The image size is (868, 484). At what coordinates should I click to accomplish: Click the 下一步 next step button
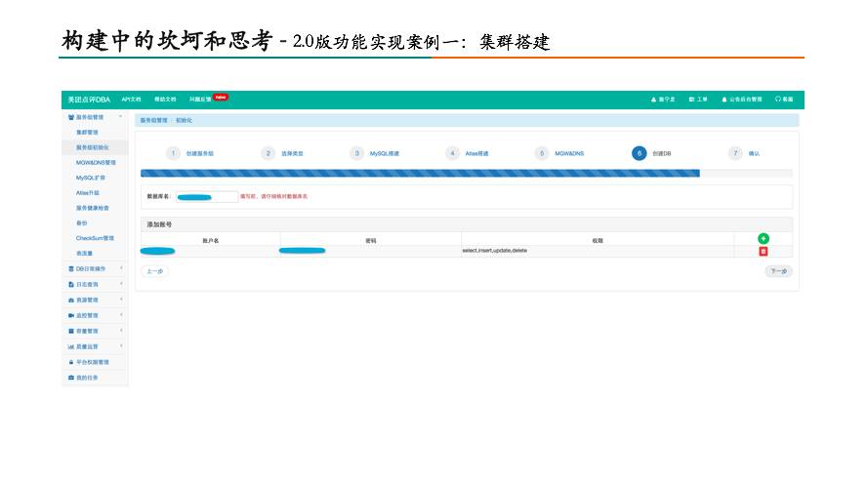779,271
